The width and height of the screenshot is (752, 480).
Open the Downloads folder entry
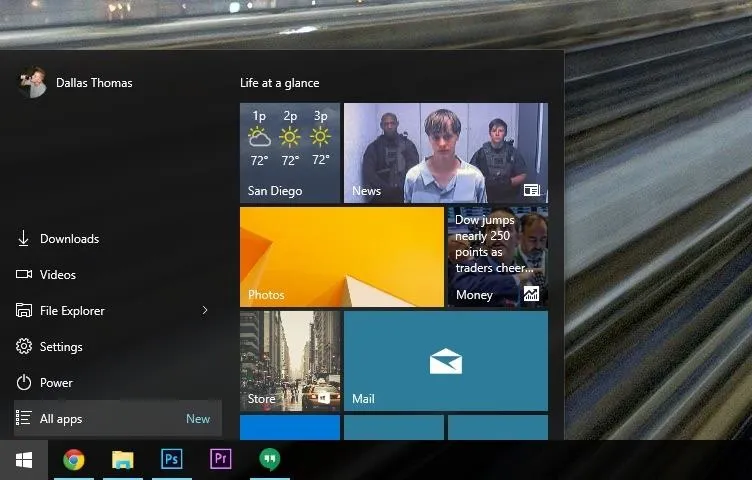pyautogui.click(x=118, y=238)
